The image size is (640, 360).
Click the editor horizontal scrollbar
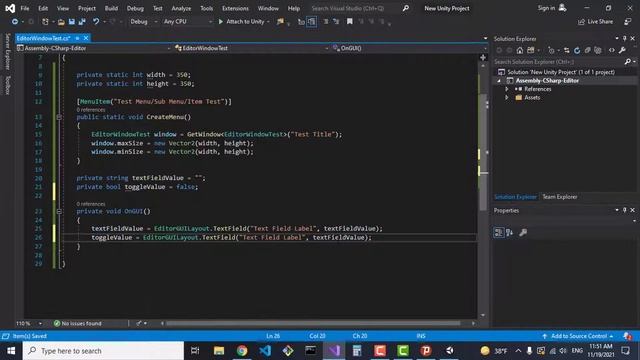coord(313,323)
